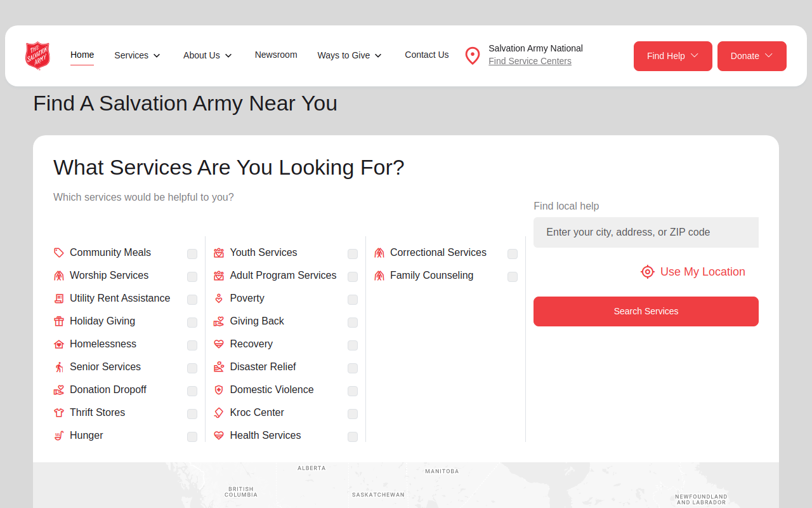812x508 pixels.
Task: Click the Adult Program Services icon
Action: click(219, 276)
